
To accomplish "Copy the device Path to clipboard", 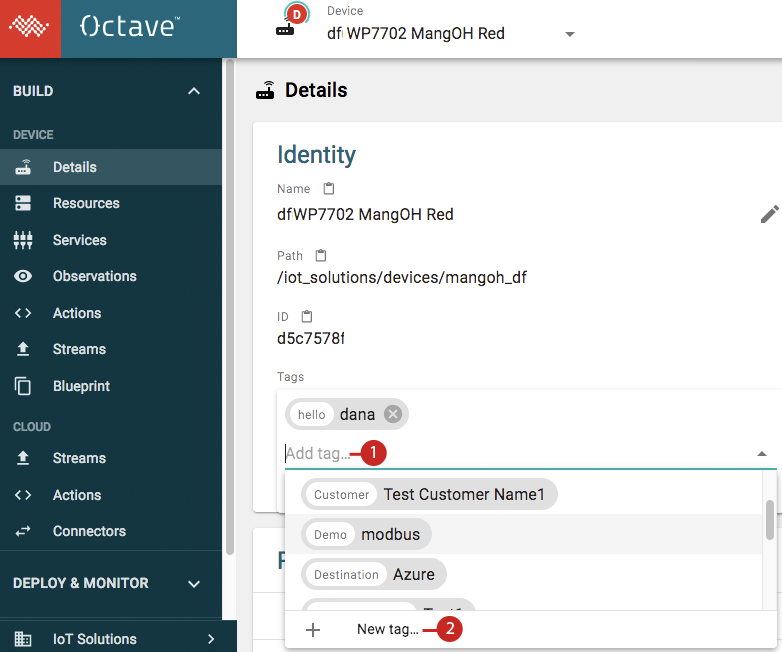I will click(321, 255).
